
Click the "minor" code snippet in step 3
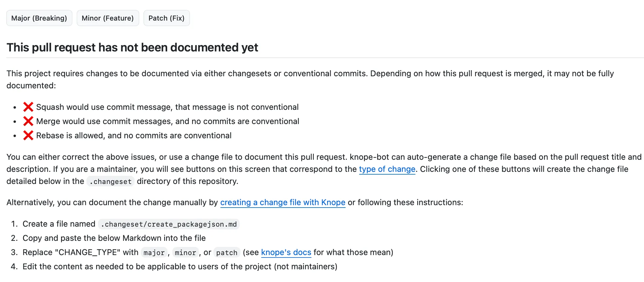185,252
